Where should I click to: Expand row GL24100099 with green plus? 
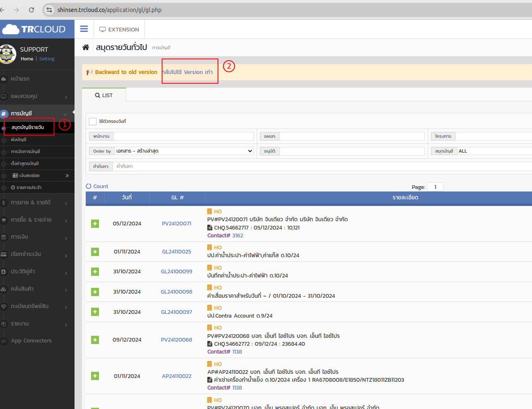[x=95, y=272]
